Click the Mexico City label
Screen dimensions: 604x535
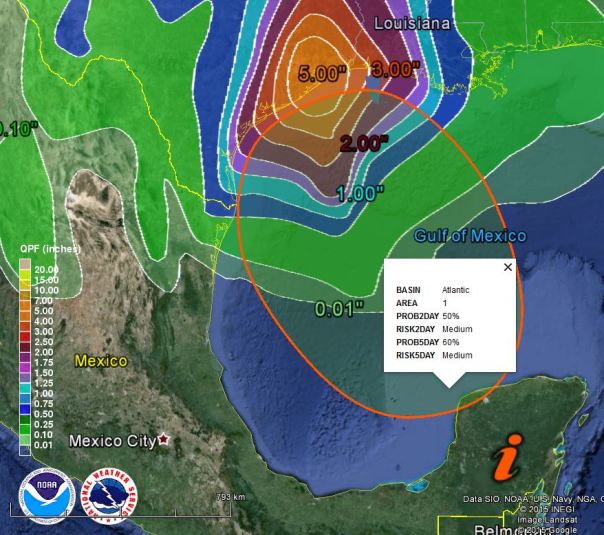(x=112, y=441)
